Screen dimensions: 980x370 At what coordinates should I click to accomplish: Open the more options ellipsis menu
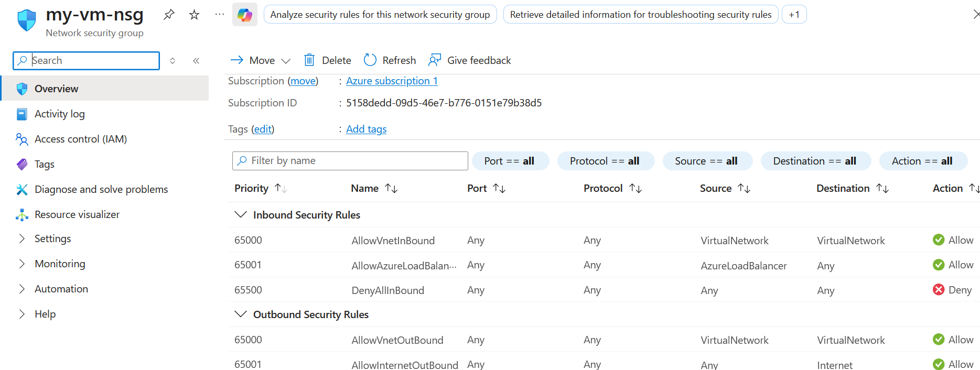click(220, 15)
